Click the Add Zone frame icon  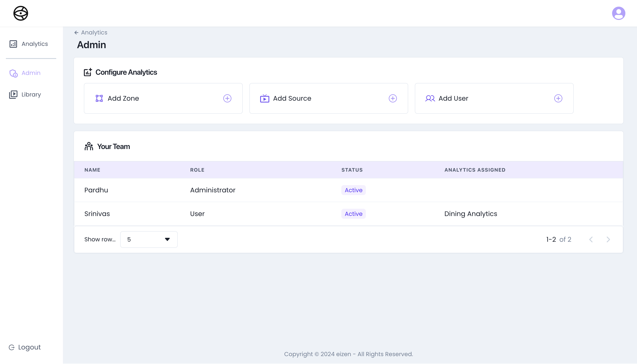coord(99,98)
